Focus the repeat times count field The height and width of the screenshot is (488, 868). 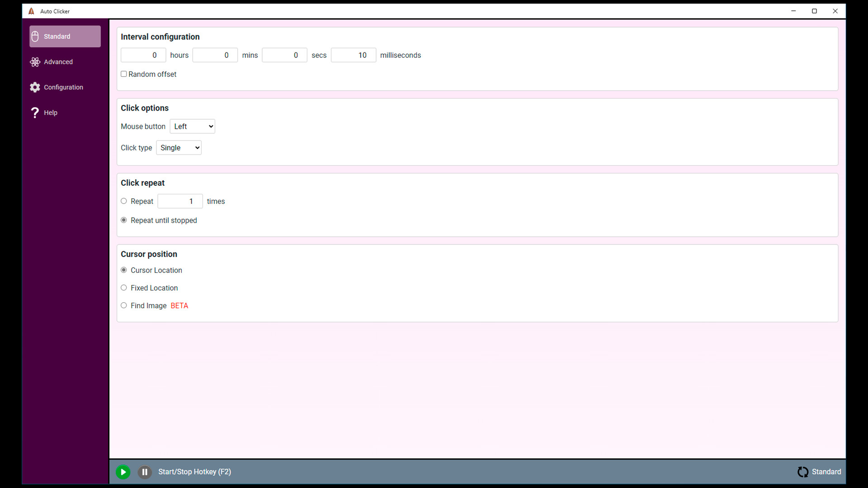[x=180, y=201]
